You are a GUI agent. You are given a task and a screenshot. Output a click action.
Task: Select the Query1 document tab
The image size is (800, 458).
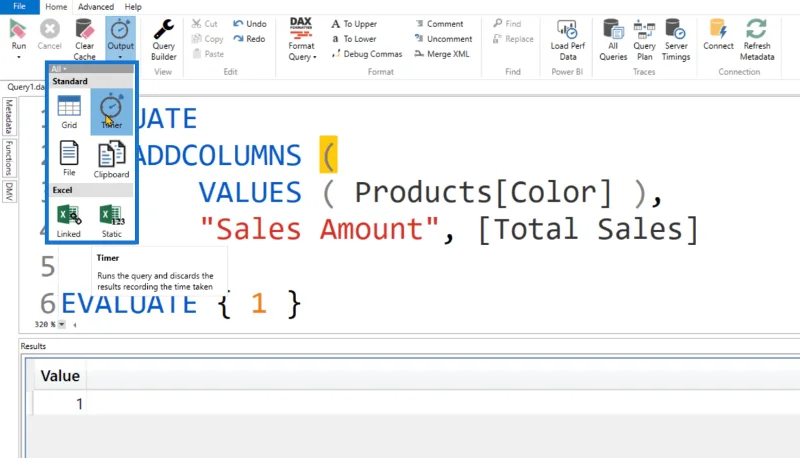click(26, 87)
